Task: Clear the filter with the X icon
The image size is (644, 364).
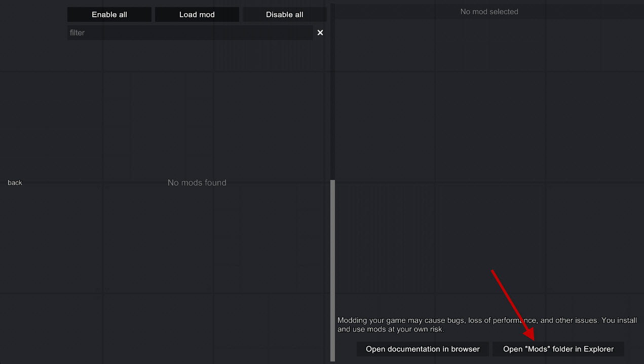Action: coord(320,32)
